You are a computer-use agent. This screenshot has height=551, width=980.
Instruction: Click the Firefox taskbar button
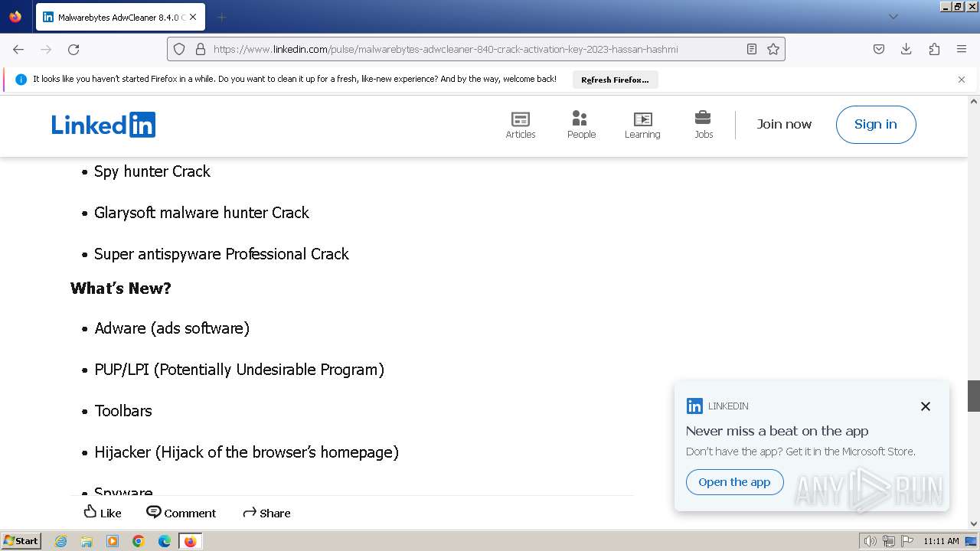click(190, 541)
